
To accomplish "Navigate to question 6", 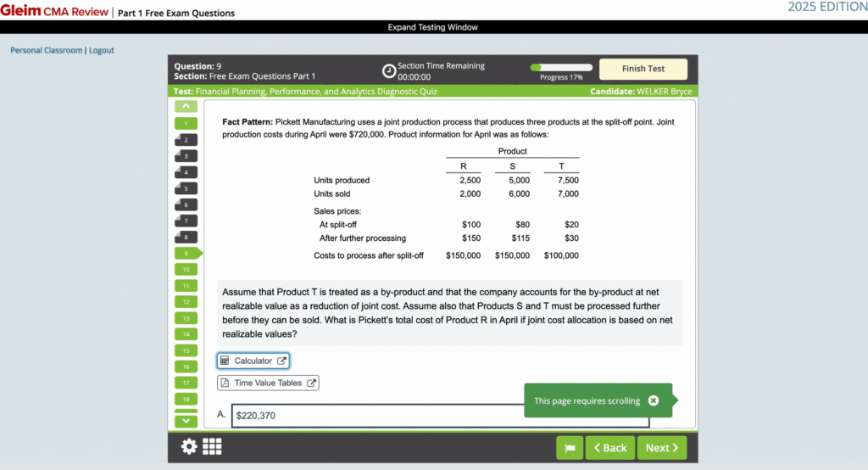I will 186,204.
